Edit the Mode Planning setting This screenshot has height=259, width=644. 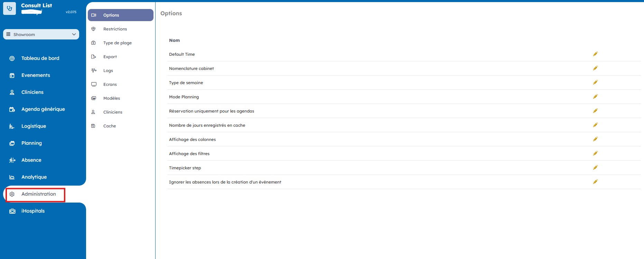point(595,97)
